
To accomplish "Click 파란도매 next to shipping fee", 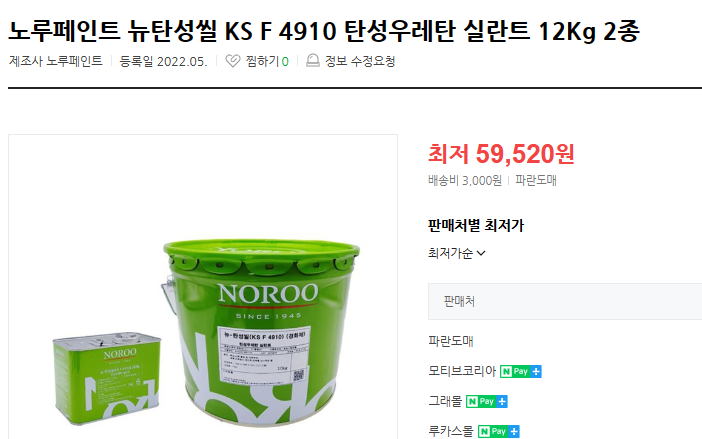I will (x=536, y=180).
